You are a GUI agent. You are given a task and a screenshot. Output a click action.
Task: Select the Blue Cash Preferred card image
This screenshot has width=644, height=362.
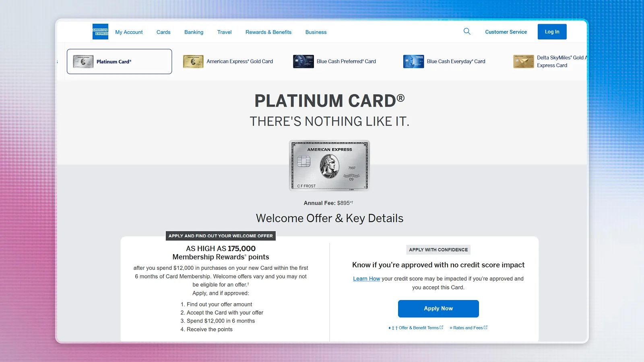pyautogui.click(x=303, y=62)
